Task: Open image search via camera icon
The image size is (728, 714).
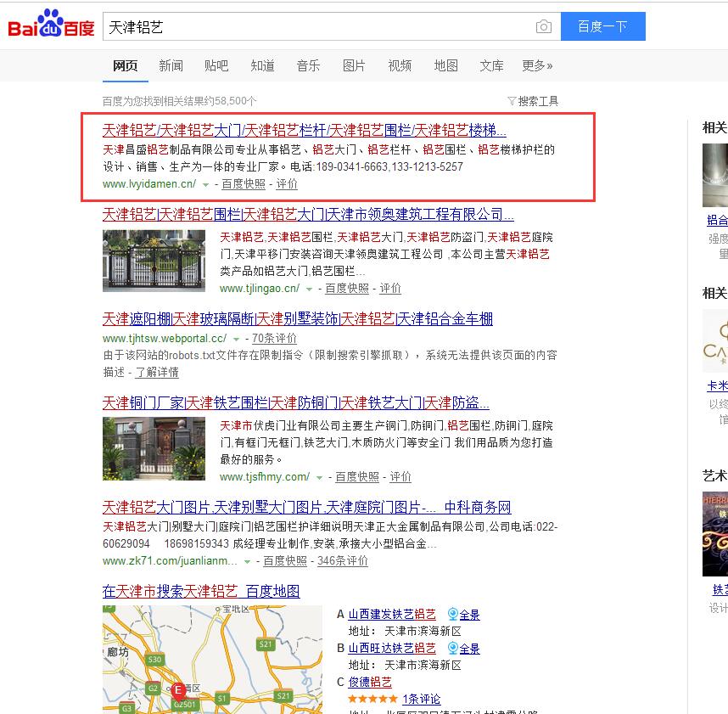Action: click(544, 26)
